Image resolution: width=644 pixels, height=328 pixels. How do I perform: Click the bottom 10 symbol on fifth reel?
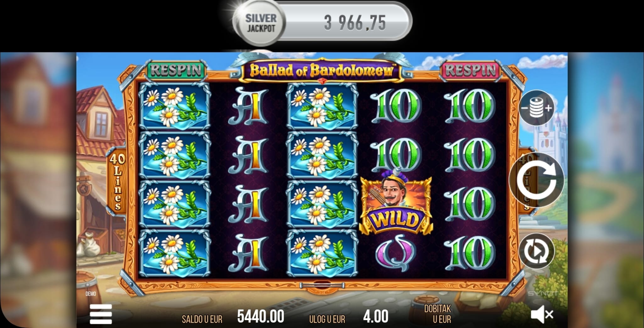pos(469,253)
